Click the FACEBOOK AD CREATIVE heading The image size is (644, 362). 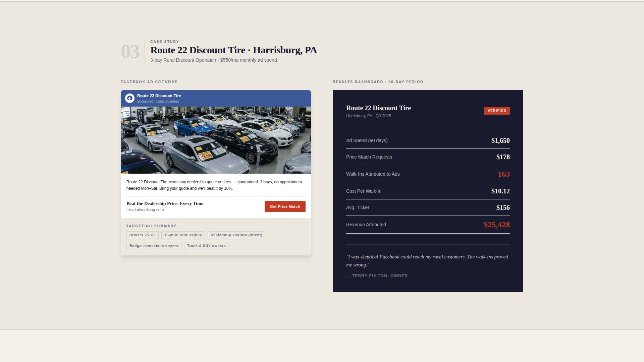pyautogui.click(x=149, y=82)
